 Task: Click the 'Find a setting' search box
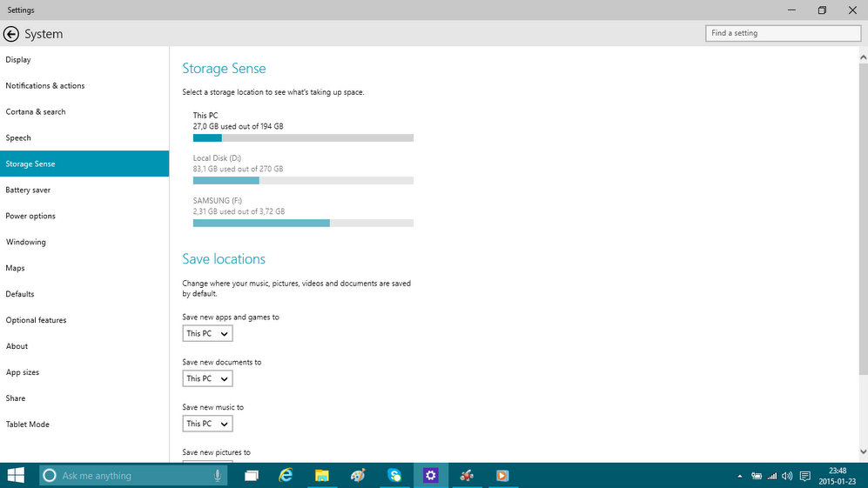tap(784, 33)
